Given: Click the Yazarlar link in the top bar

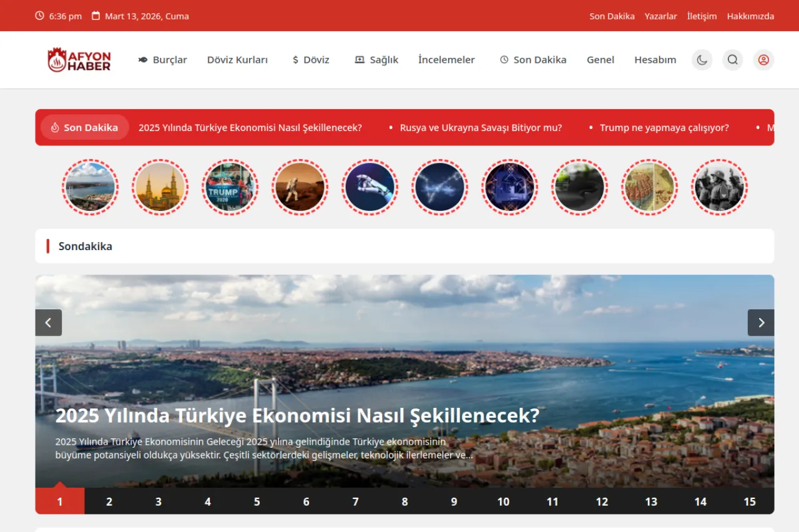Looking at the screenshot, I should [660, 16].
